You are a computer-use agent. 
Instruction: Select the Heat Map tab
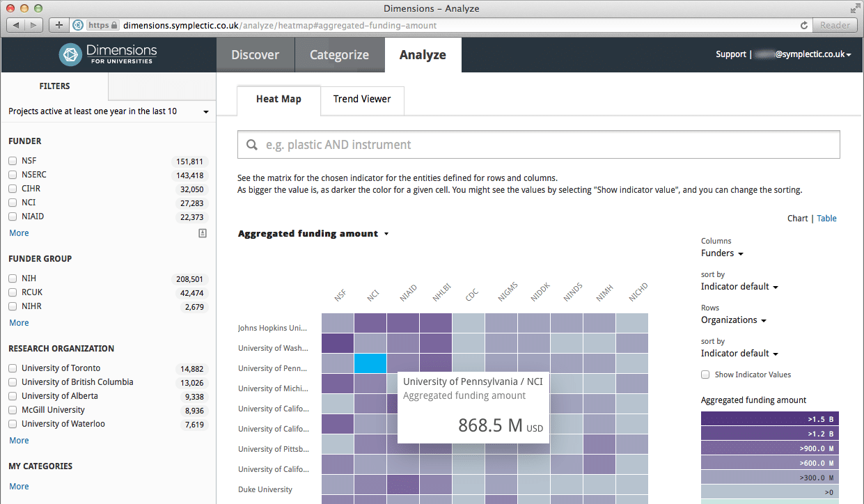[278, 100]
